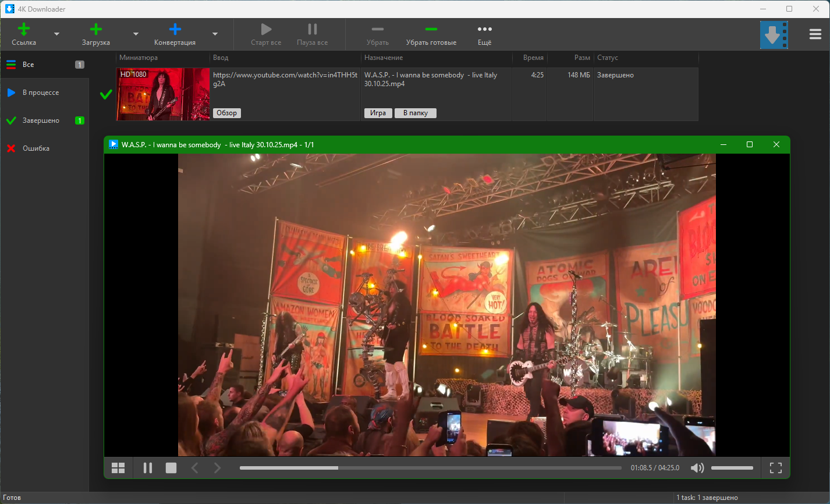This screenshot has height=504, width=830.
Task: Click the green plus Ссылка icon
Action: 24,30
